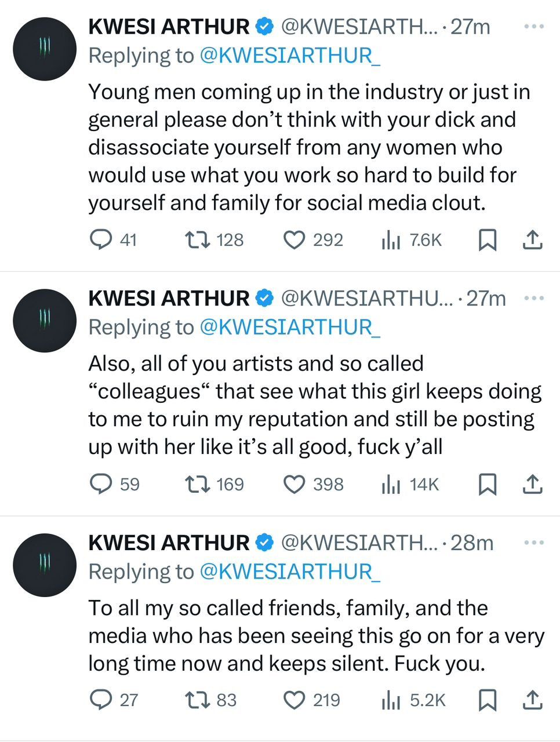Open more options on the 28m tweet
This screenshot has width=560, height=742.
[533, 543]
